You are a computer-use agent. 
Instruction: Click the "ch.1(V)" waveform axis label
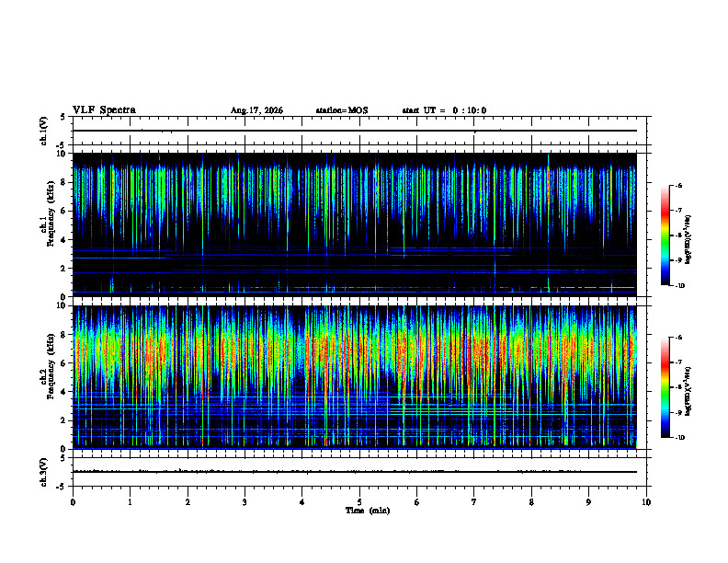(43, 131)
